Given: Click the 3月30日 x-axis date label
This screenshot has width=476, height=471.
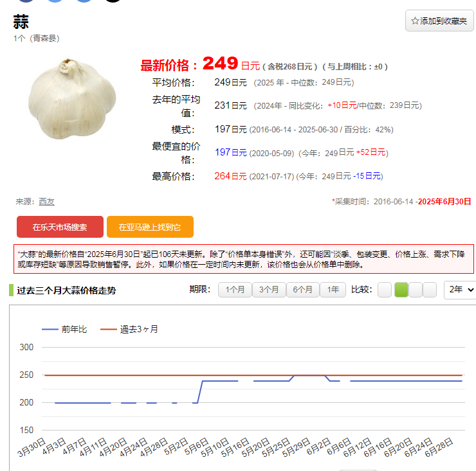Looking at the screenshot, I should click(x=32, y=447).
